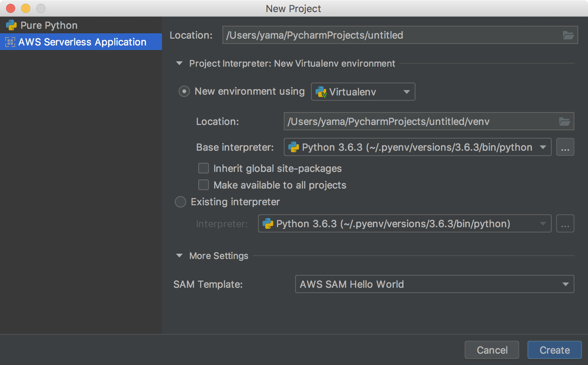Click the Python logo icon beside Pure Python
The width and height of the screenshot is (588, 365).
11,25
